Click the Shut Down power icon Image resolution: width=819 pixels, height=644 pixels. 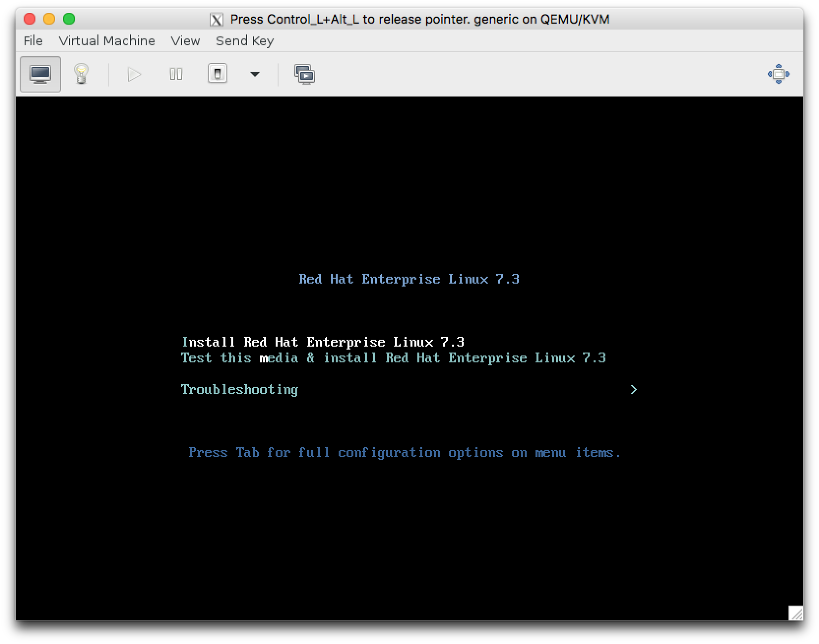218,74
